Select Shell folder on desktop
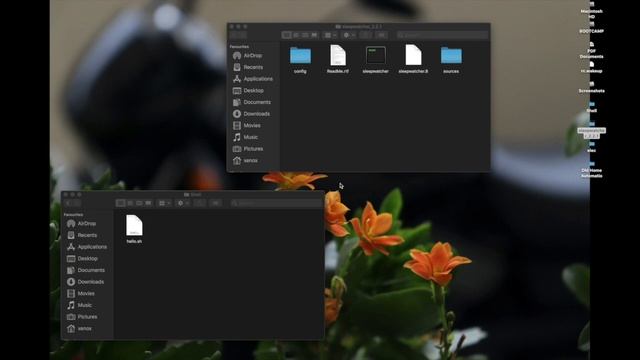Image resolution: width=640 pixels, height=360 pixels. (592, 107)
